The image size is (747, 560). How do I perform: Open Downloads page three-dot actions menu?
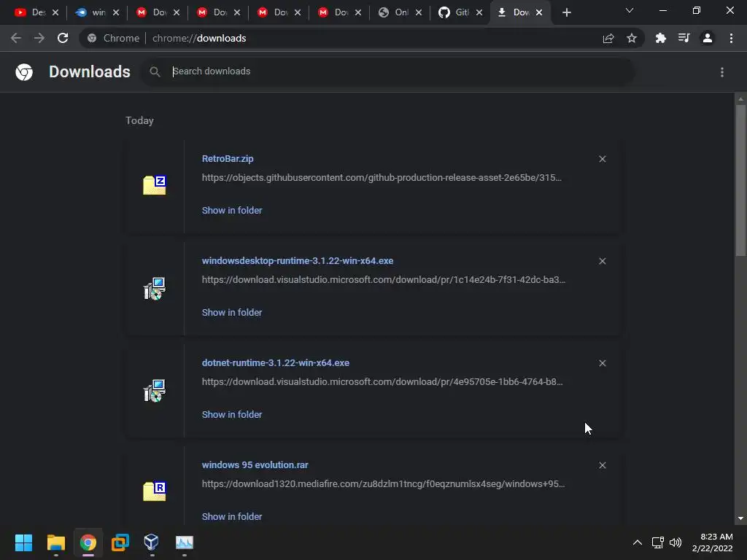[722, 72]
